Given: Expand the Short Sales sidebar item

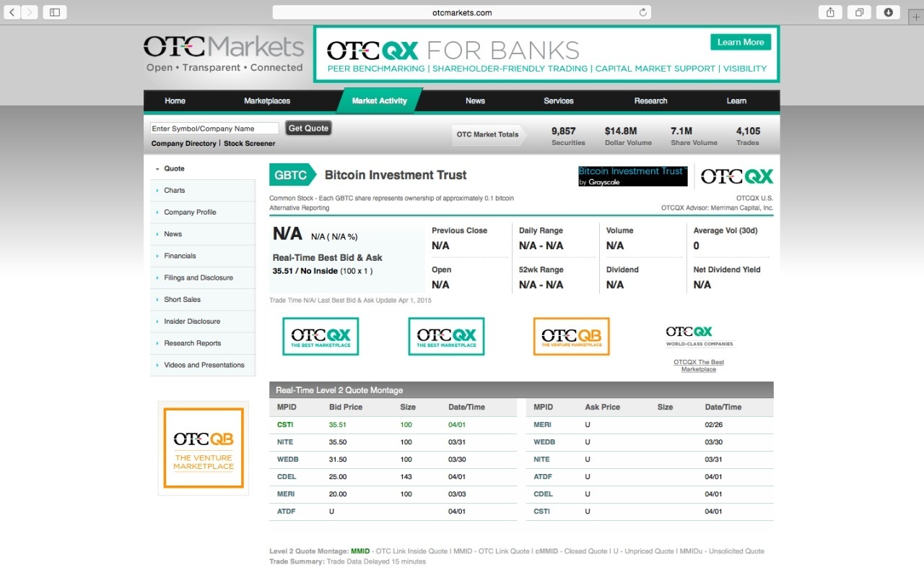Looking at the screenshot, I should point(203,299).
